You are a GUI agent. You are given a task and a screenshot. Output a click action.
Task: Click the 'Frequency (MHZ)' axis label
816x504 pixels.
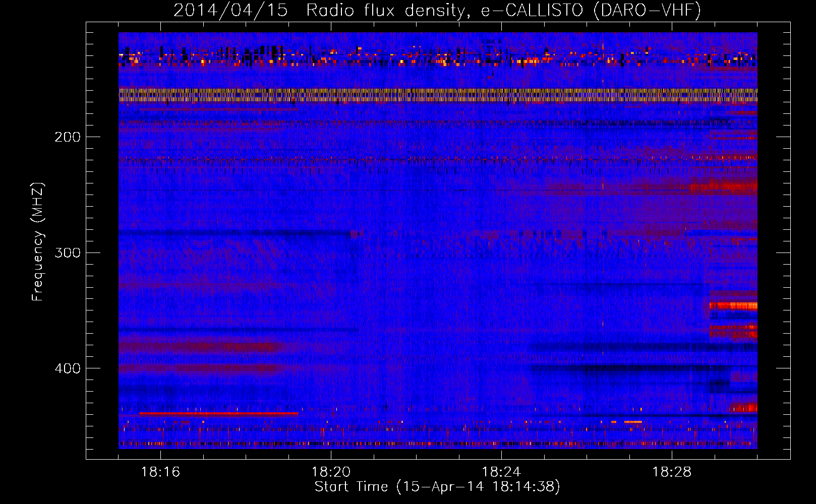(x=38, y=242)
